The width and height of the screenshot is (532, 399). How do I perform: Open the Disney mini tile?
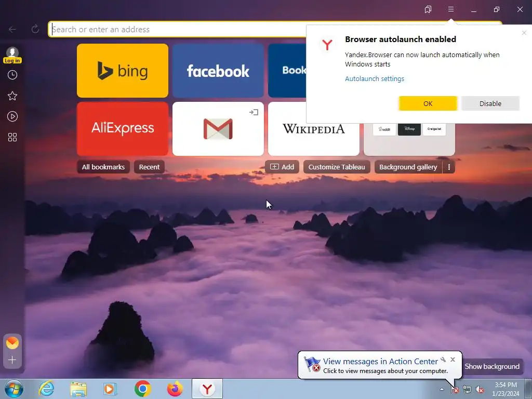pos(409,129)
